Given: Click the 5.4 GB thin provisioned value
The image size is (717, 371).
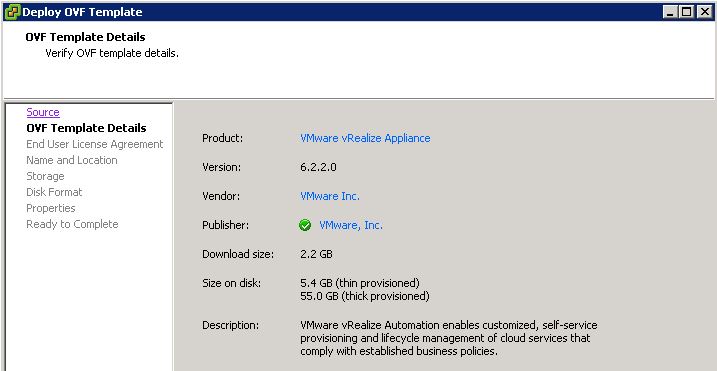Looking at the screenshot, I should [360, 283].
